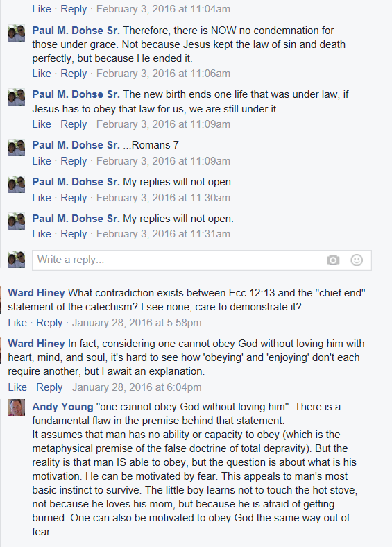The height and width of the screenshot is (547, 392).
Task: Like the comment posted at 11:31am
Action: coord(42,234)
